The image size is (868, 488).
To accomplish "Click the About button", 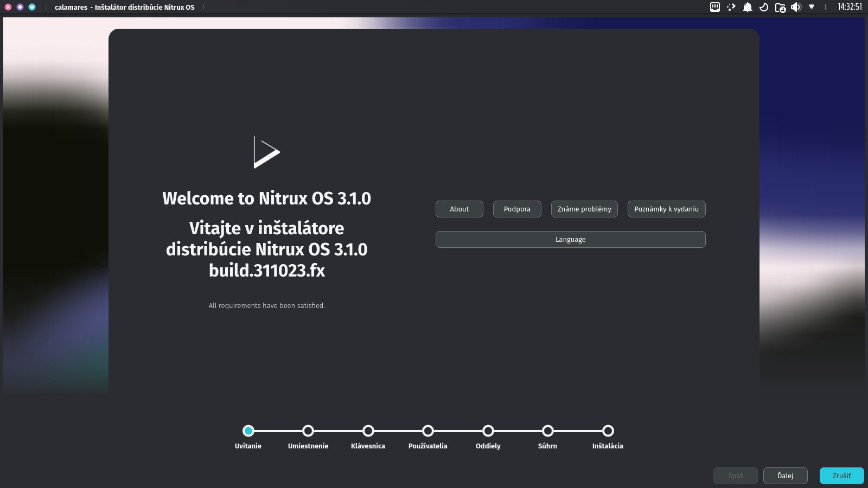I will click(459, 209).
